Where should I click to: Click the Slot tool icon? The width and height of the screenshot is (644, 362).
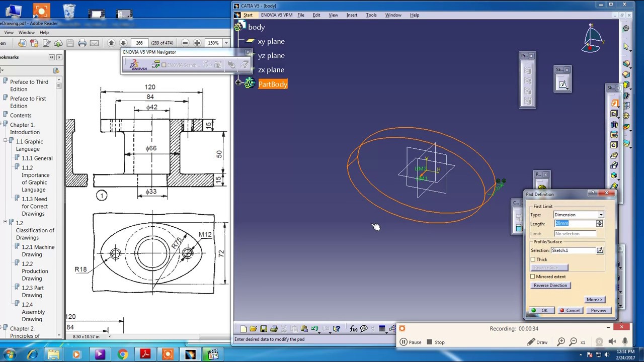point(614,165)
